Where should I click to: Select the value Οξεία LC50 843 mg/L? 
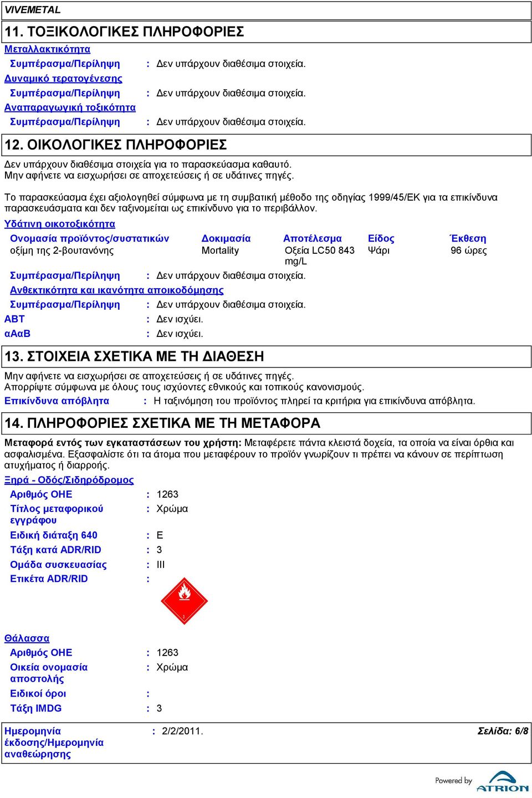320,256
